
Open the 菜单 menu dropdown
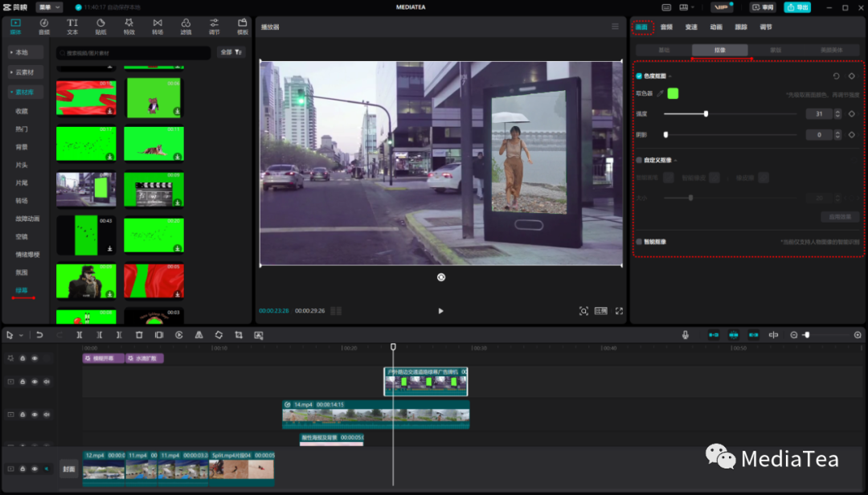tap(48, 7)
